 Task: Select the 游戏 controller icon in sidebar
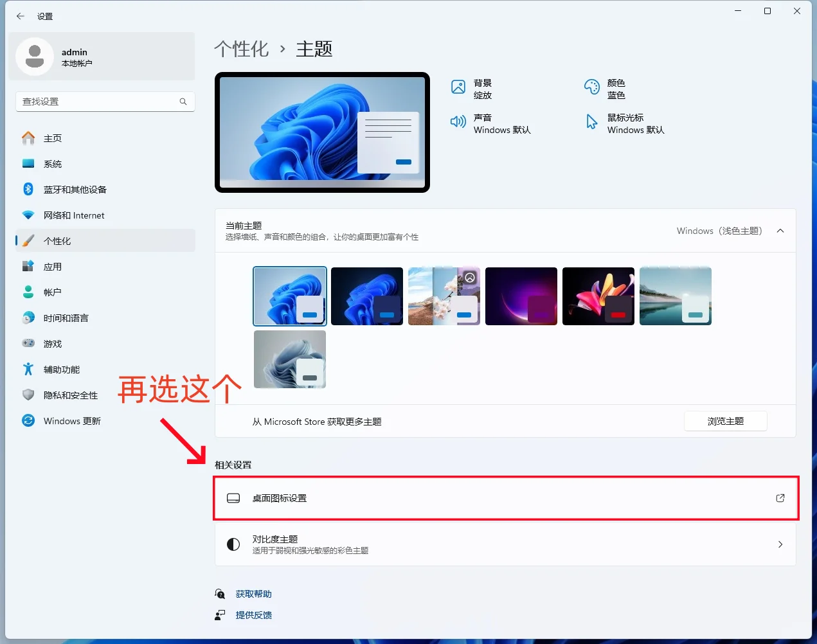(x=28, y=343)
